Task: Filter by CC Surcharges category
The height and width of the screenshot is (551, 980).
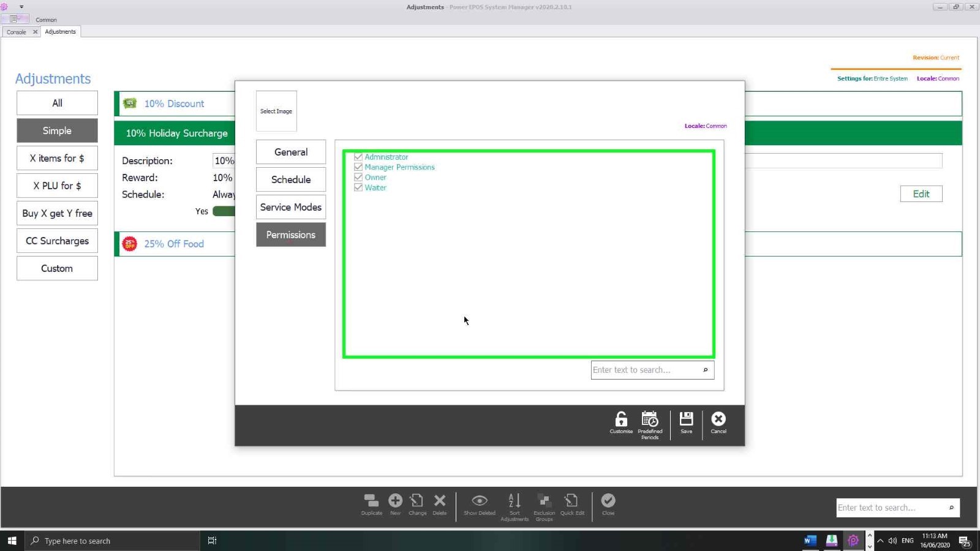Action: (x=57, y=241)
